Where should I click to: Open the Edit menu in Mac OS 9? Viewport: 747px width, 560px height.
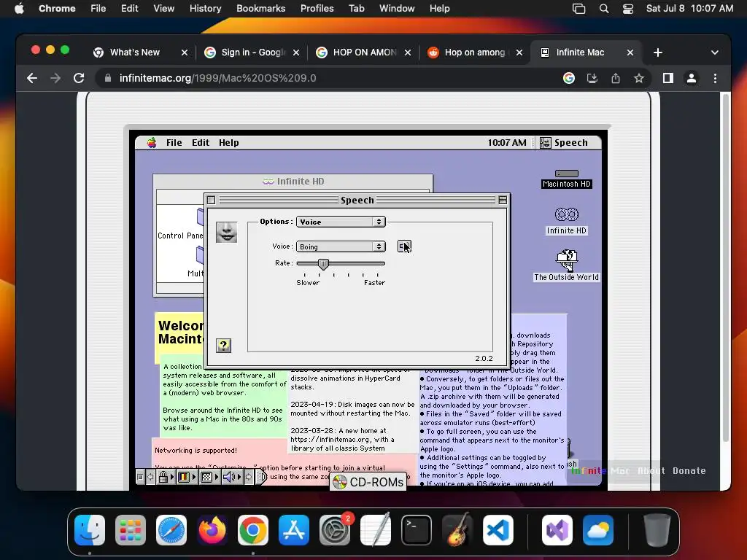[201, 142]
